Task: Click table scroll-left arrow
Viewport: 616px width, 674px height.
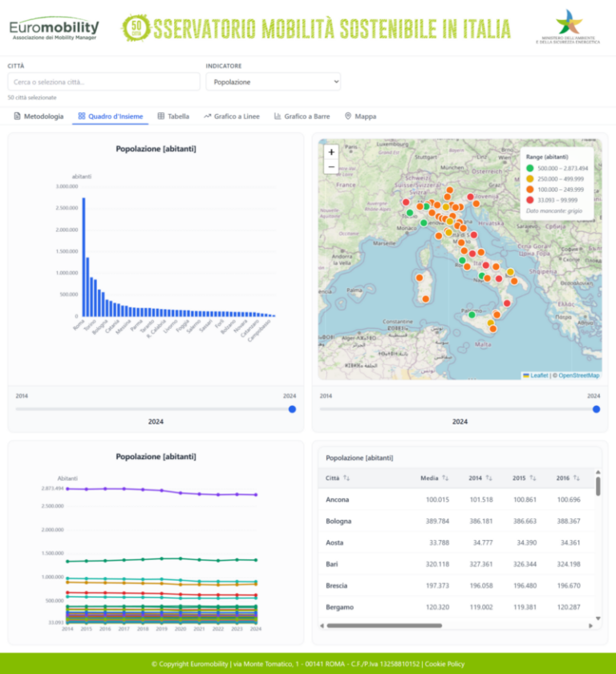Action: pyautogui.click(x=322, y=626)
